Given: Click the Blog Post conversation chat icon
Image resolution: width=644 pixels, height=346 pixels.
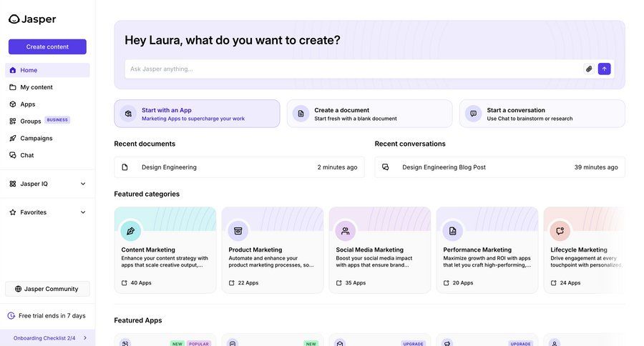Looking at the screenshot, I should coord(385,167).
